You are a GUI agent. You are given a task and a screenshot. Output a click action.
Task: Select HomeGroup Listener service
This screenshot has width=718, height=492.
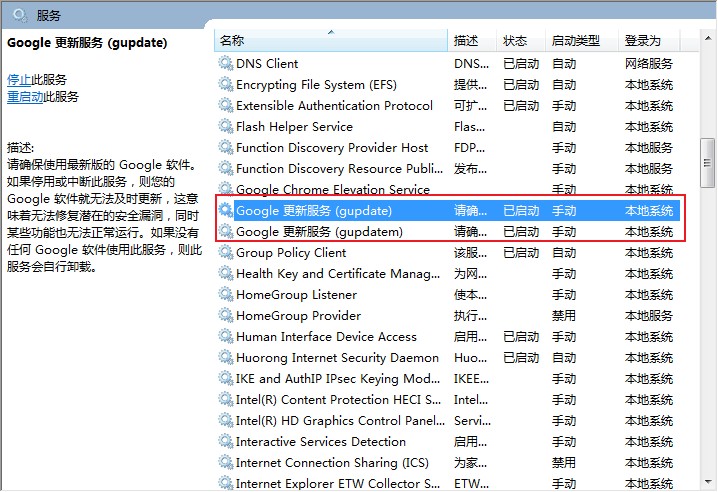click(296, 295)
